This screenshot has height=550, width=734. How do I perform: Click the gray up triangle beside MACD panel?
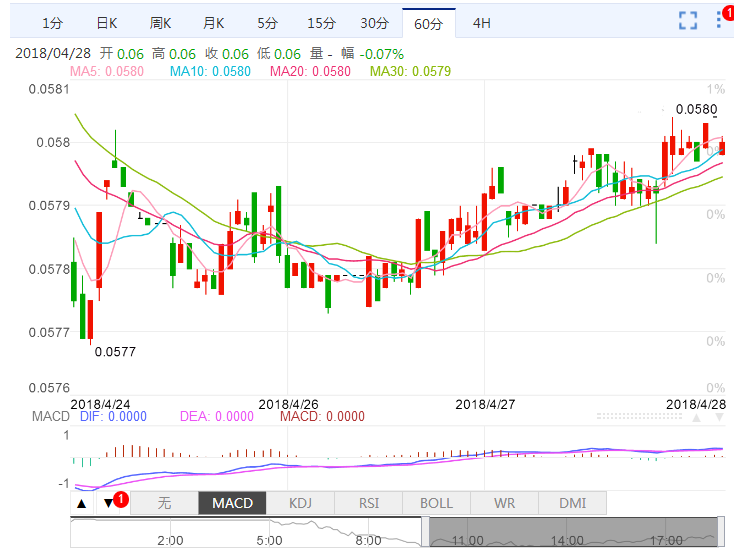(x=697, y=418)
